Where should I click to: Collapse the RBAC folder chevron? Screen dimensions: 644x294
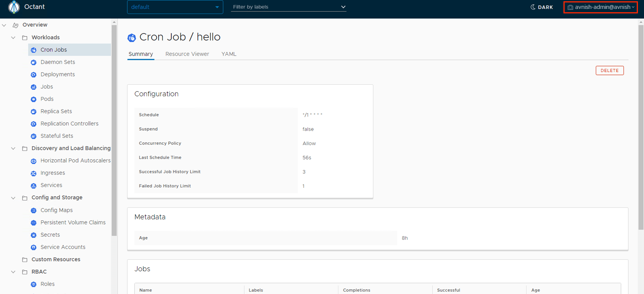coord(13,272)
